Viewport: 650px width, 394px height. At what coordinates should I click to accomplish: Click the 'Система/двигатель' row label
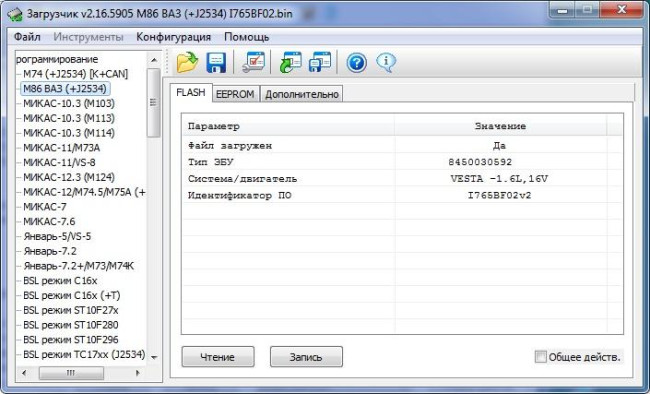pyautogui.click(x=243, y=179)
